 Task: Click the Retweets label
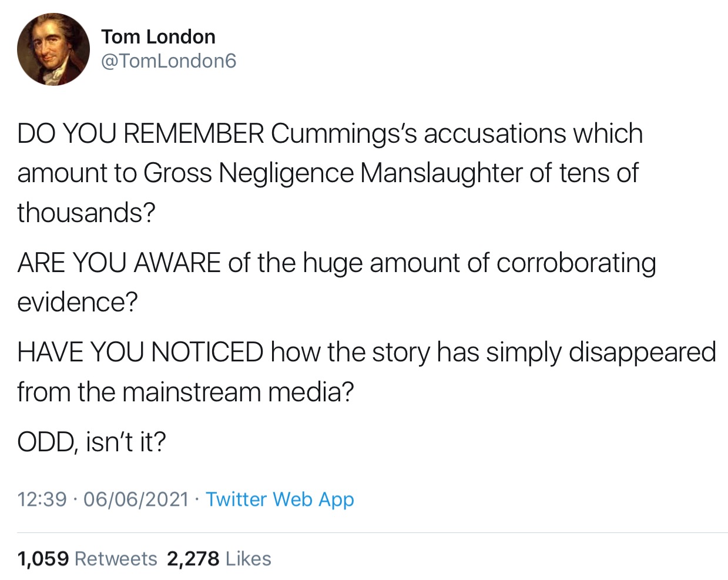tap(116, 558)
